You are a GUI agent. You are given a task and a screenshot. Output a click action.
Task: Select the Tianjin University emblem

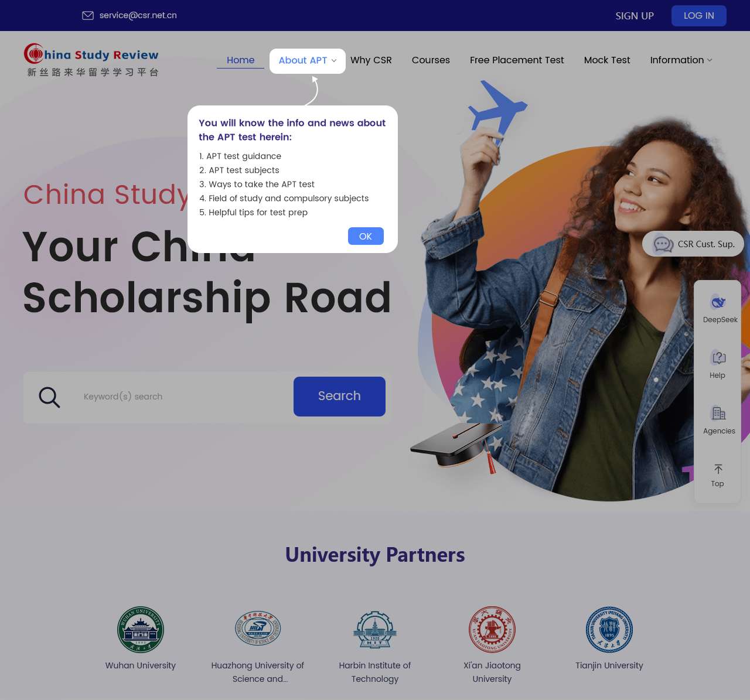[609, 630]
